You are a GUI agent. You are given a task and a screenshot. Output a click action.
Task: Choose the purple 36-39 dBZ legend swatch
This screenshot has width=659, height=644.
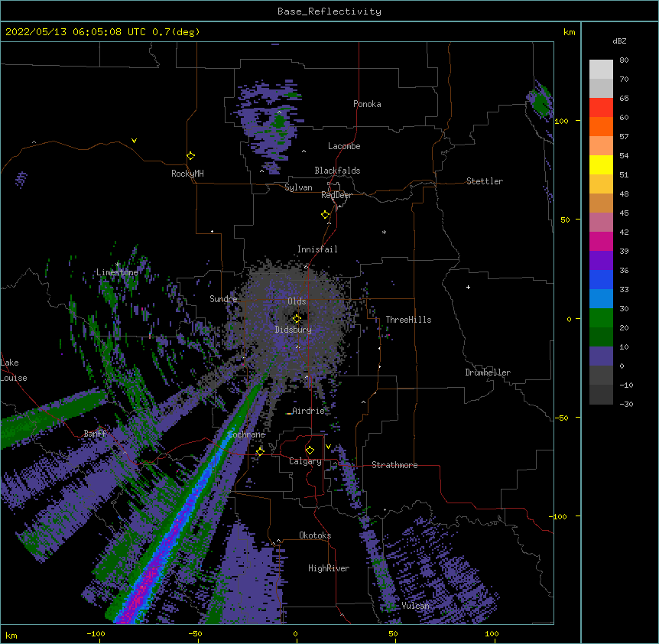(601, 261)
